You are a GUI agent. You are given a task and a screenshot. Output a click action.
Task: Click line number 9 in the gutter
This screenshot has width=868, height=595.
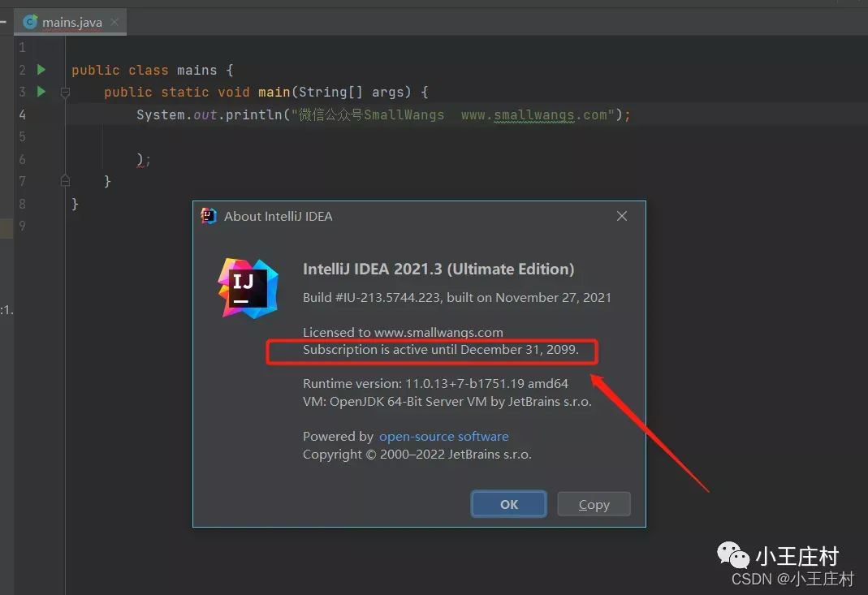(22, 226)
